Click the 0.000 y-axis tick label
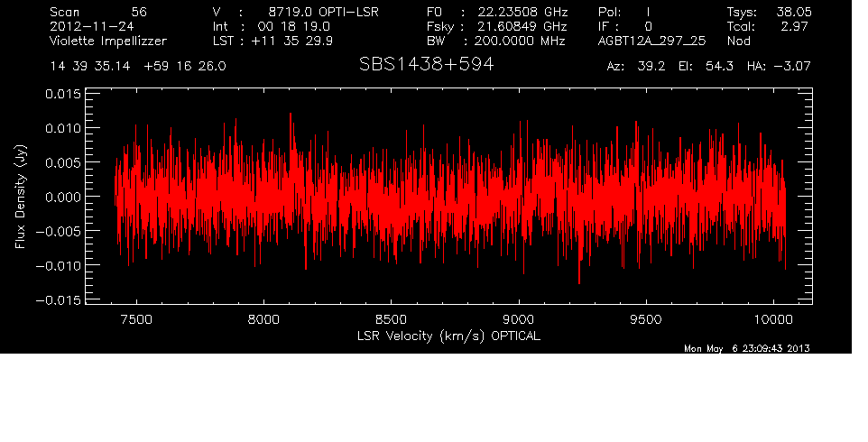868x442 pixels. pyautogui.click(x=62, y=197)
